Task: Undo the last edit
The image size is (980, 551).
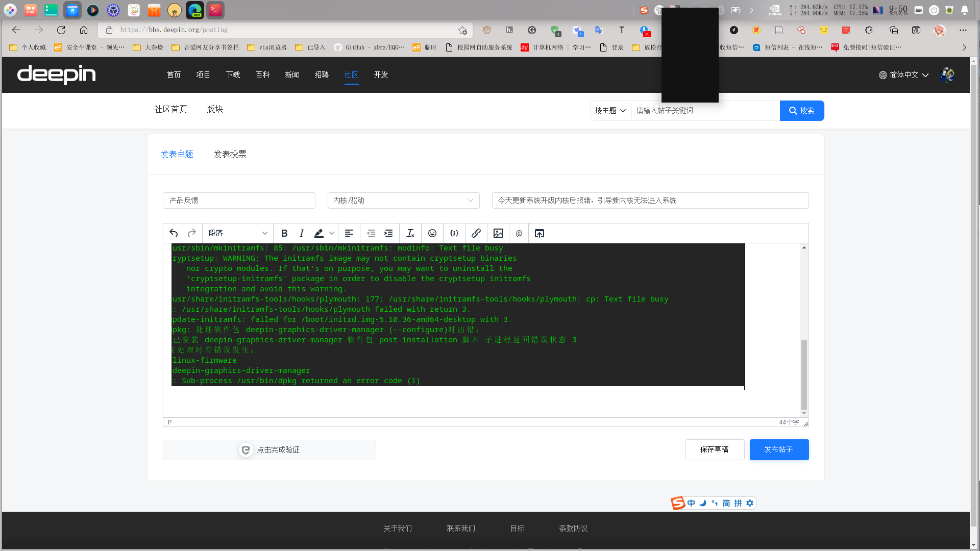Action: (x=174, y=233)
